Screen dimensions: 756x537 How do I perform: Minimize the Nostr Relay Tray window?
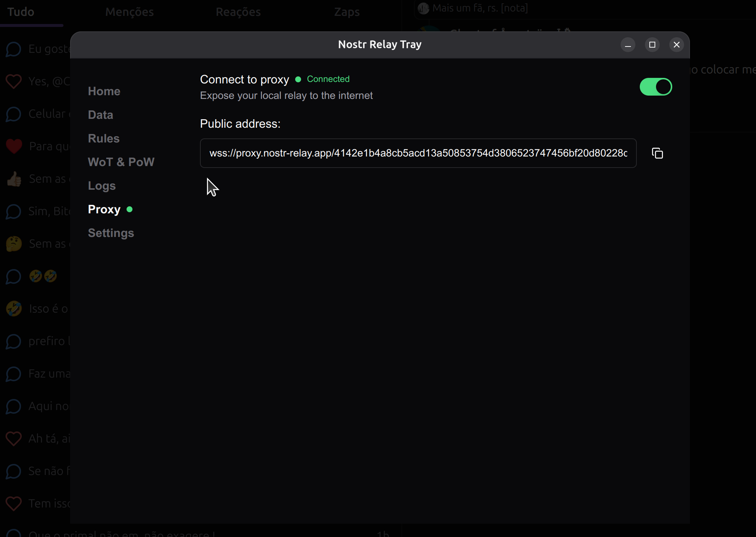[628, 45]
